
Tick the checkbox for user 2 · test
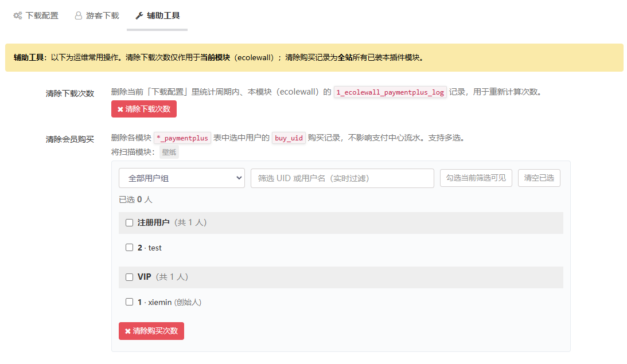click(129, 248)
